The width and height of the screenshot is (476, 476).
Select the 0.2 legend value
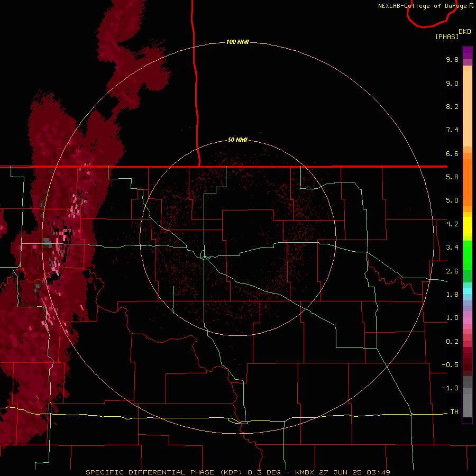(452, 342)
